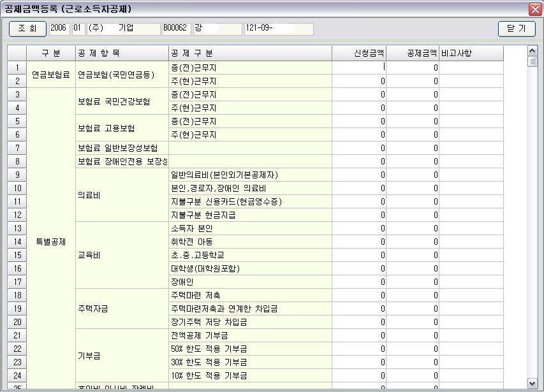The image size is (544, 392).
Task: Click the 신청금액 column header
Action: coord(359,53)
